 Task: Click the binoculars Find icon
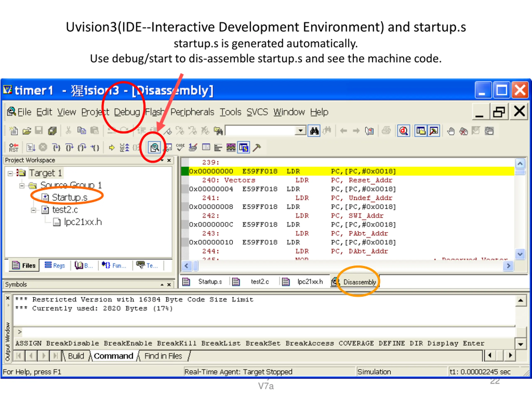[314, 131]
